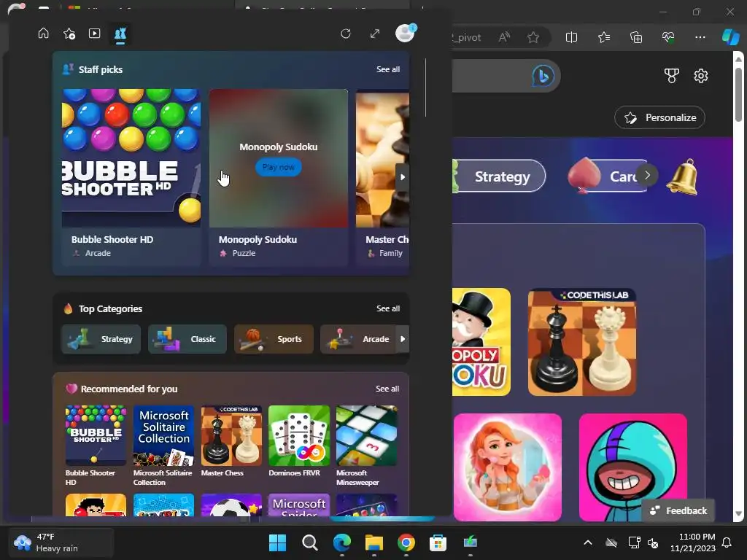Open the profile avatar in games panel
The width and height of the screenshot is (747, 560).
click(406, 34)
